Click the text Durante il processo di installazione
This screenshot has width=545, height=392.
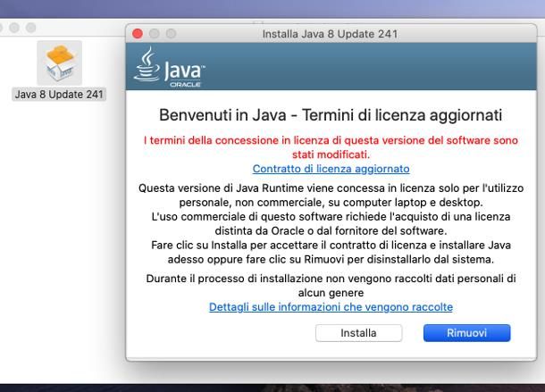[331, 286]
